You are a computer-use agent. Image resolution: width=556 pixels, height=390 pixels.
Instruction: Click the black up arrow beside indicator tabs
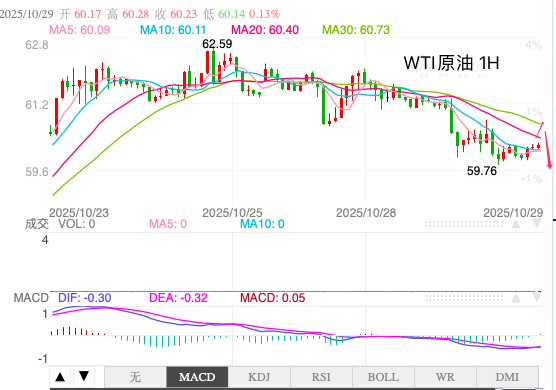tap(60, 377)
